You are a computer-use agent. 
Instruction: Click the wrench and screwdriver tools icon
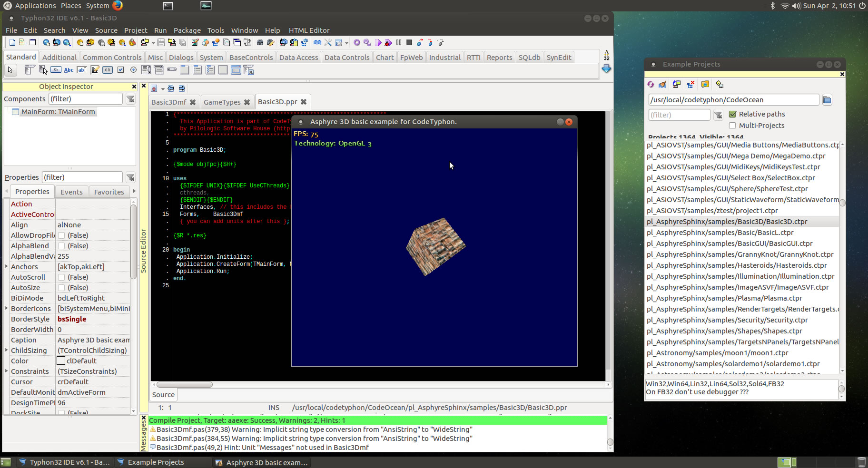click(328, 42)
